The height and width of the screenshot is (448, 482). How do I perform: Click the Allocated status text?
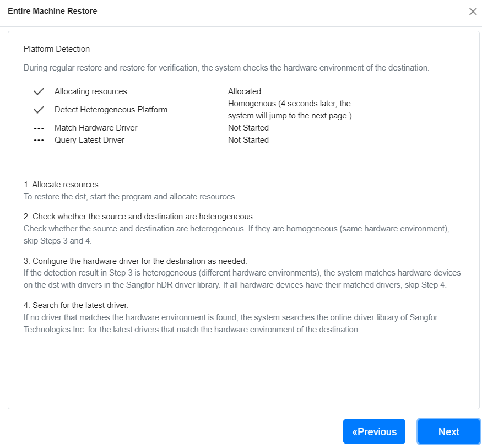pyautogui.click(x=245, y=91)
